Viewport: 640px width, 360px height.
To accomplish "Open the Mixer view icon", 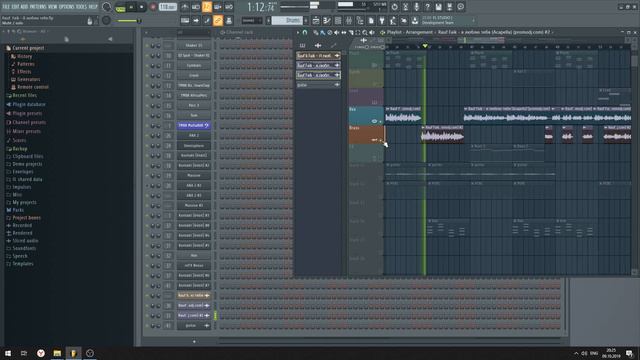I will click(349, 20).
